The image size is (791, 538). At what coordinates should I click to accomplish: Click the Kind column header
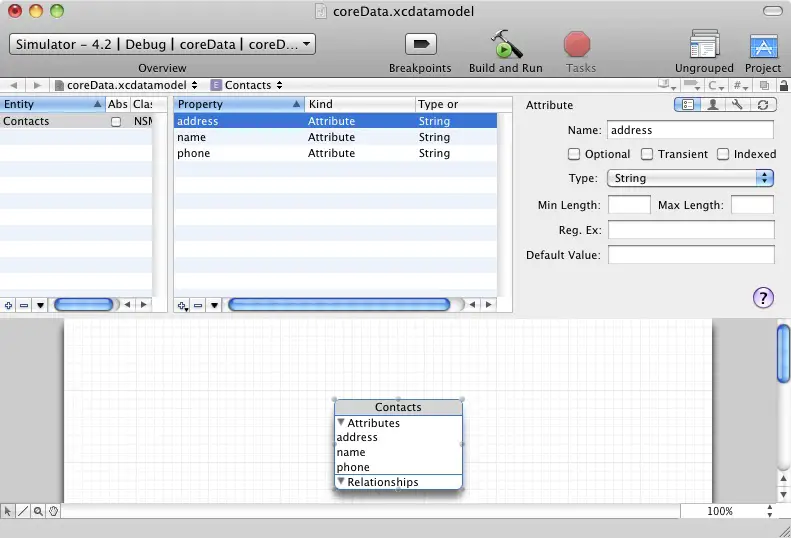click(360, 104)
